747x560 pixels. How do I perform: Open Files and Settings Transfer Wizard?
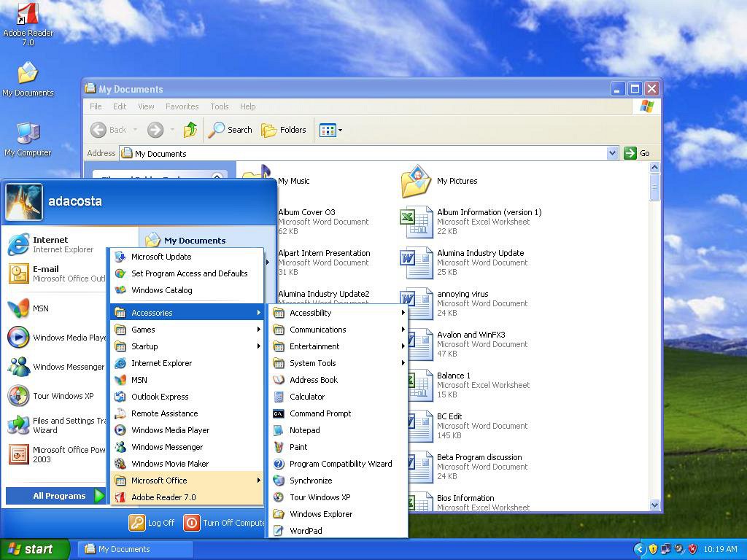[56, 425]
